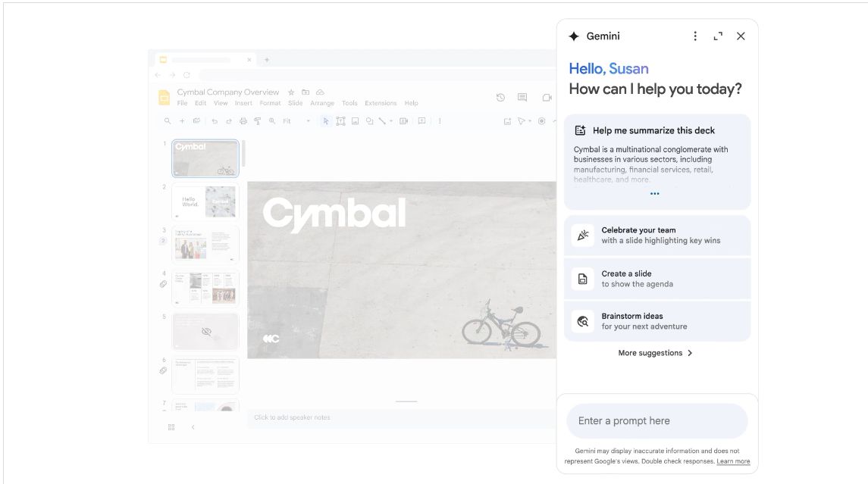Screen dimensions: 868x484
Task: Open the View menu in Slides
Action: click(221, 104)
